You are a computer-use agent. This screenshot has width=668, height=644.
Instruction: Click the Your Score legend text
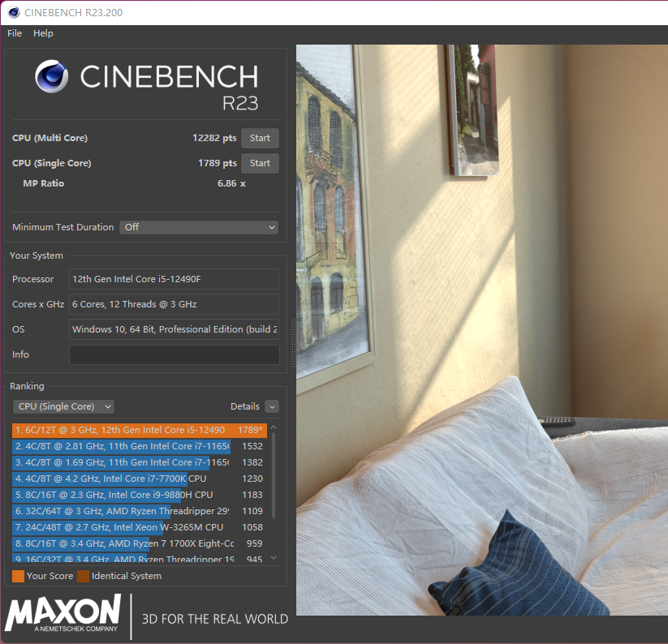tap(50, 576)
